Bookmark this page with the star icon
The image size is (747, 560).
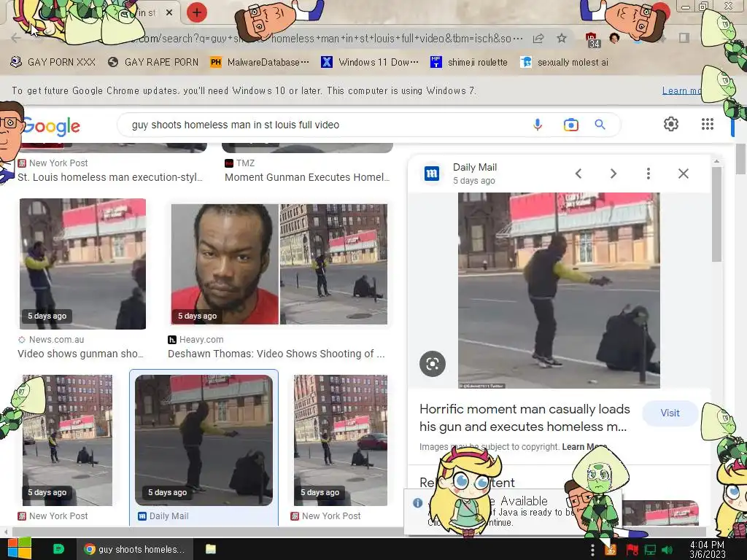pyautogui.click(x=562, y=39)
